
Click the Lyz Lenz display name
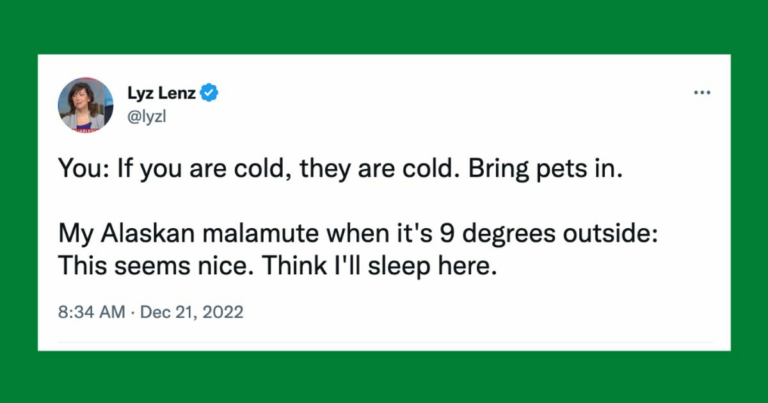tap(162, 93)
